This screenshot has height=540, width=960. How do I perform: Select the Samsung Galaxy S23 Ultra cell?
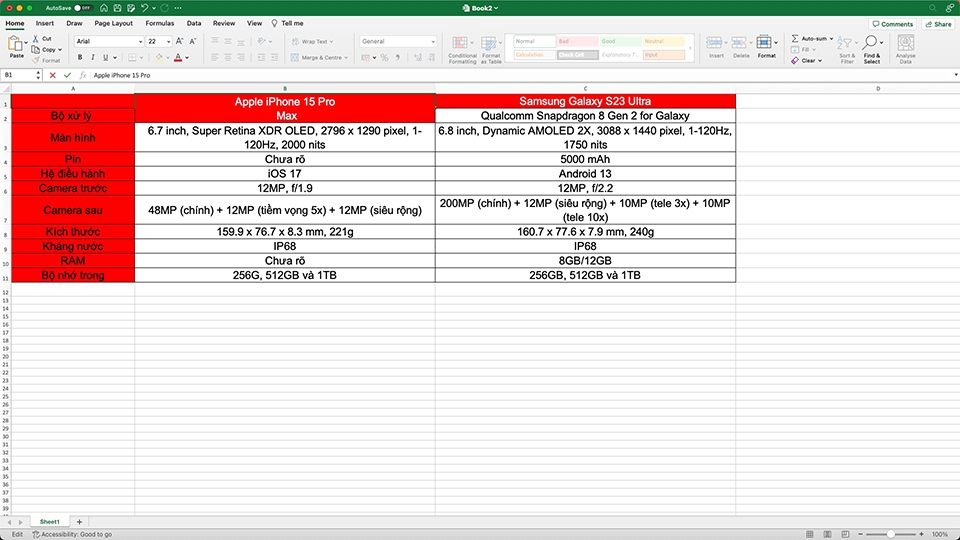click(585, 101)
